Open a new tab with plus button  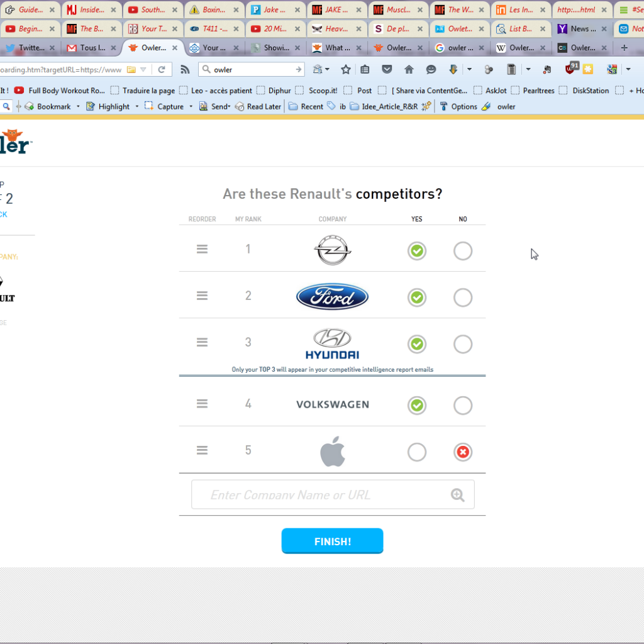[625, 48]
